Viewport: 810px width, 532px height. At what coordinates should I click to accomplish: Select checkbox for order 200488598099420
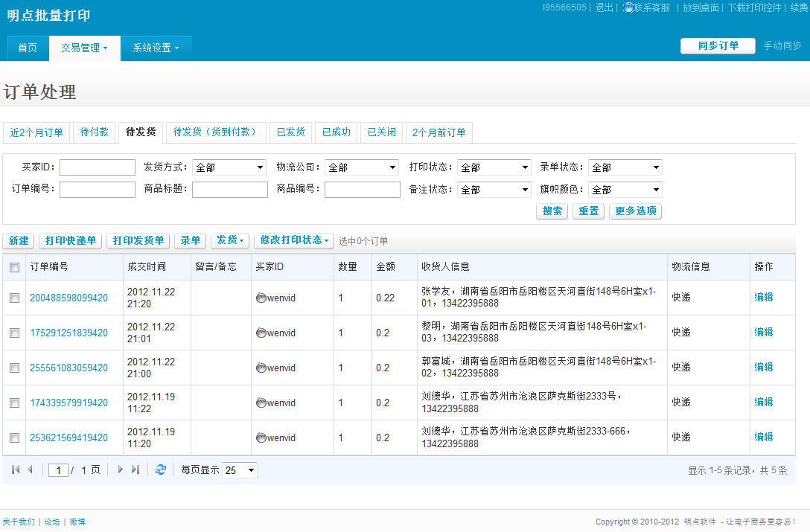tap(14, 298)
